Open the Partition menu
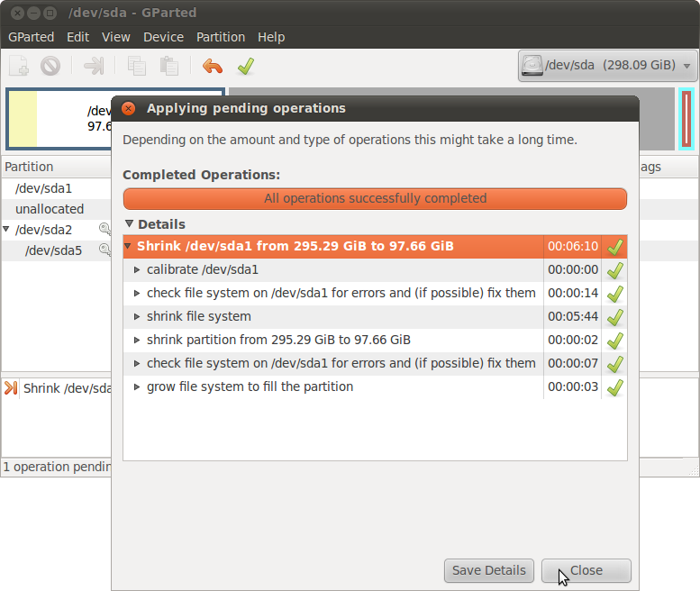The image size is (700, 591). (x=221, y=37)
